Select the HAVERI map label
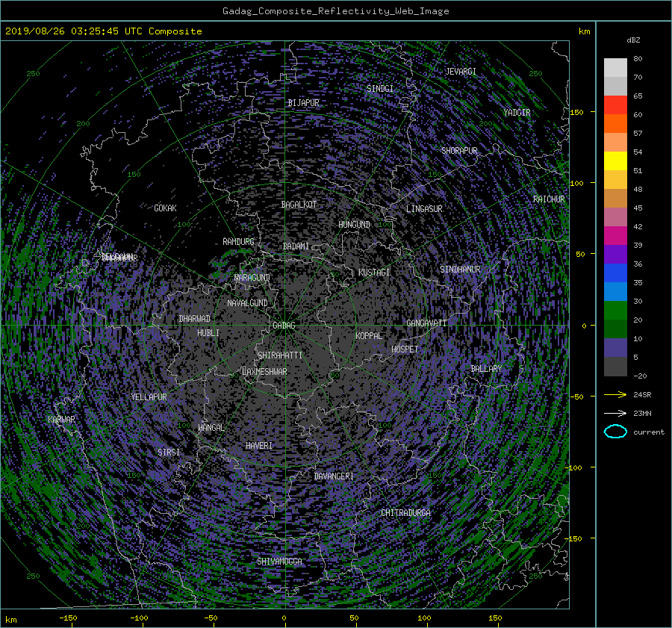Screen dimensions: 672x628 (x=259, y=446)
